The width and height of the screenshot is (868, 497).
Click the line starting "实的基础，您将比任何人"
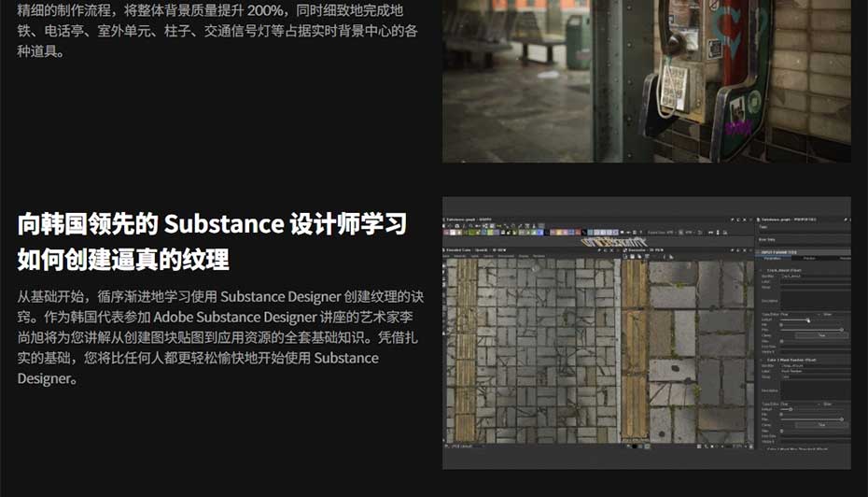pos(198,358)
